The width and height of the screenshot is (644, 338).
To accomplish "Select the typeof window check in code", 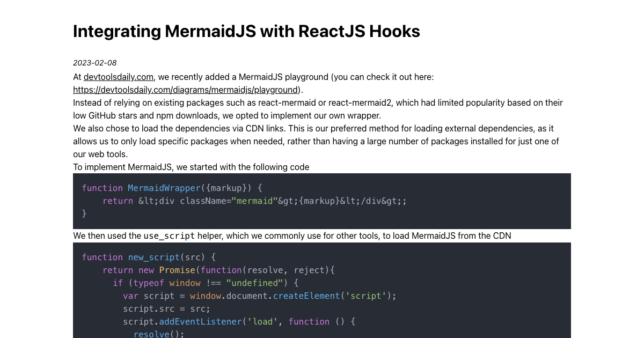I will pyautogui.click(x=166, y=283).
